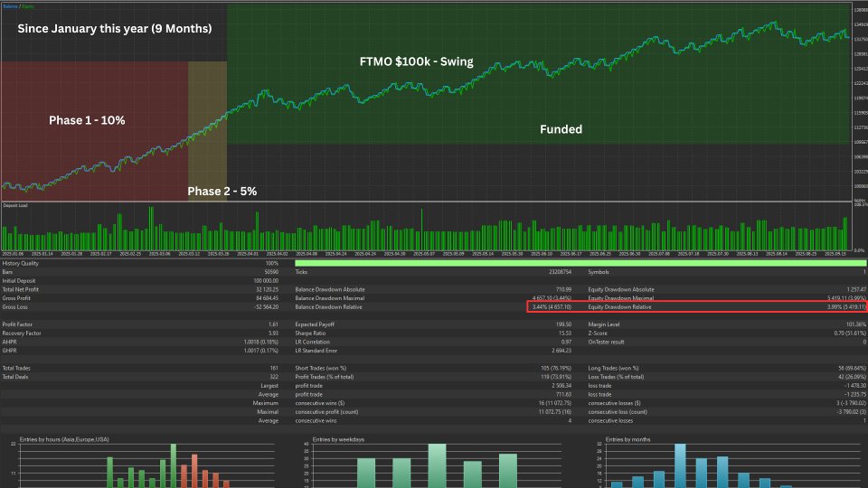This screenshot has height=488, width=868.
Task: Click the "Total Deals" label
Action: point(15,378)
